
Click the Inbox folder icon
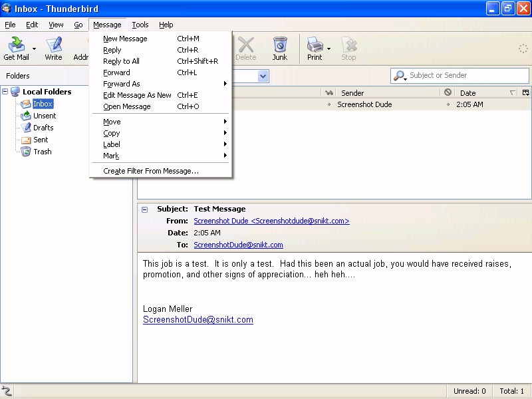click(26, 104)
